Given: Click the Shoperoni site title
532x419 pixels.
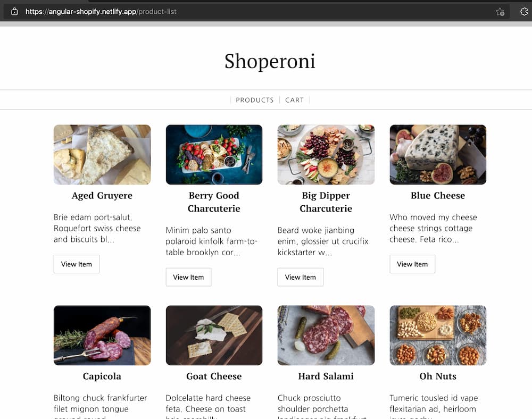Looking at the screenshot, I should click(x=270, y=61).
